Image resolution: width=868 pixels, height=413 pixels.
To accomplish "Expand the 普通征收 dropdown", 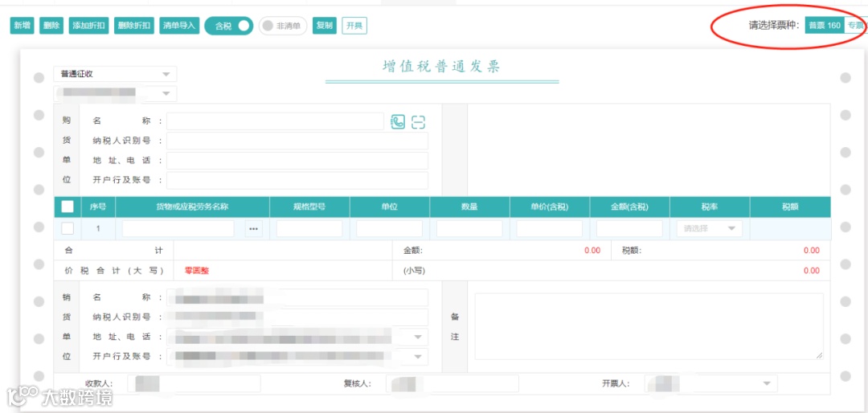I will (115, 74).
